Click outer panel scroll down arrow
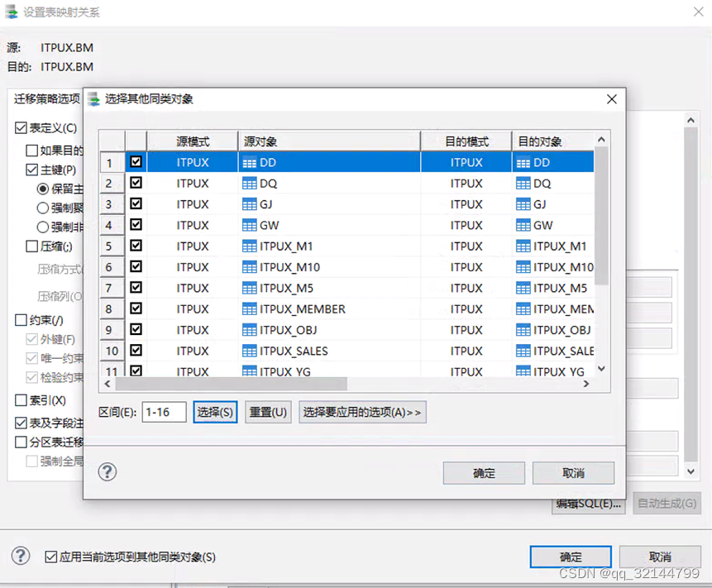712x588 pixels. coord(690,471)
